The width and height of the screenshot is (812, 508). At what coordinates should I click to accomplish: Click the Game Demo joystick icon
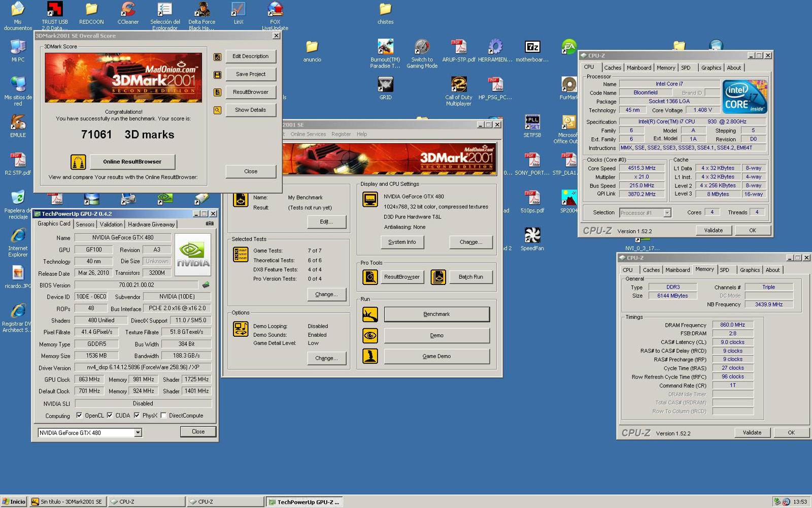(x=370, y=356)
